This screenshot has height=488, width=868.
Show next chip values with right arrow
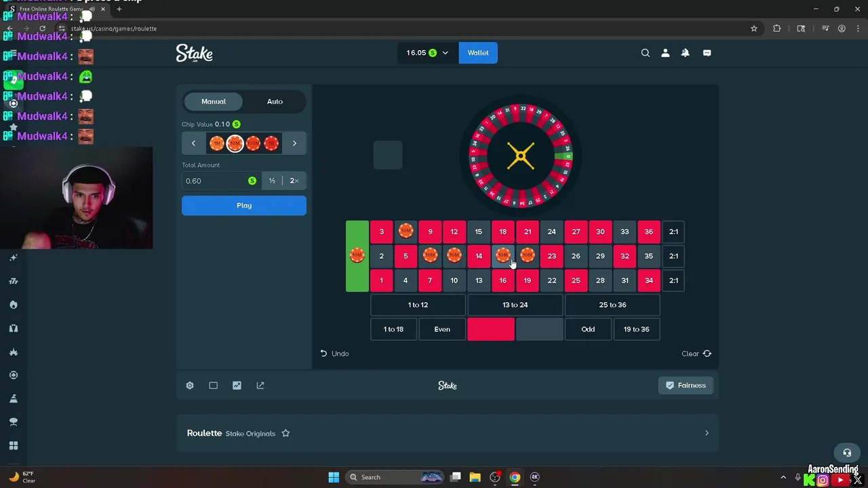pos(294,143)
